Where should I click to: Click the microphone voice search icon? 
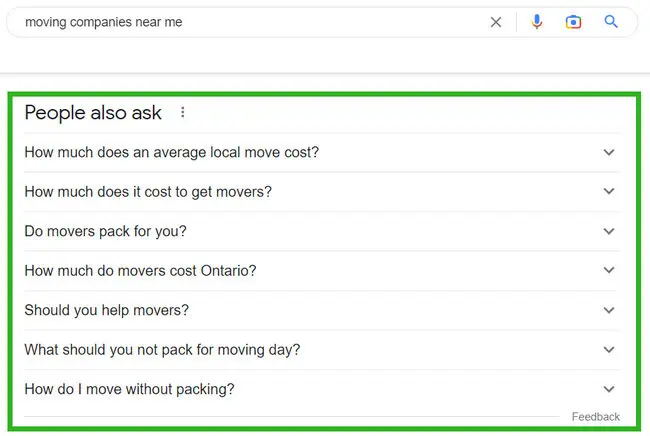[537, 22]
